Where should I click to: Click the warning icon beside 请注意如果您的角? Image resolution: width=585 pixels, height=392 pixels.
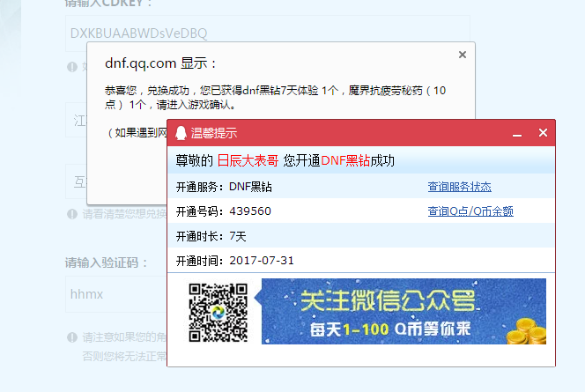pos(72,337)
